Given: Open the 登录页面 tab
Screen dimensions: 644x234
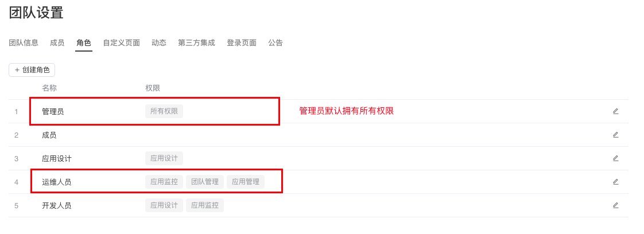Looking at the screenshot, I should tap(242, 42).
